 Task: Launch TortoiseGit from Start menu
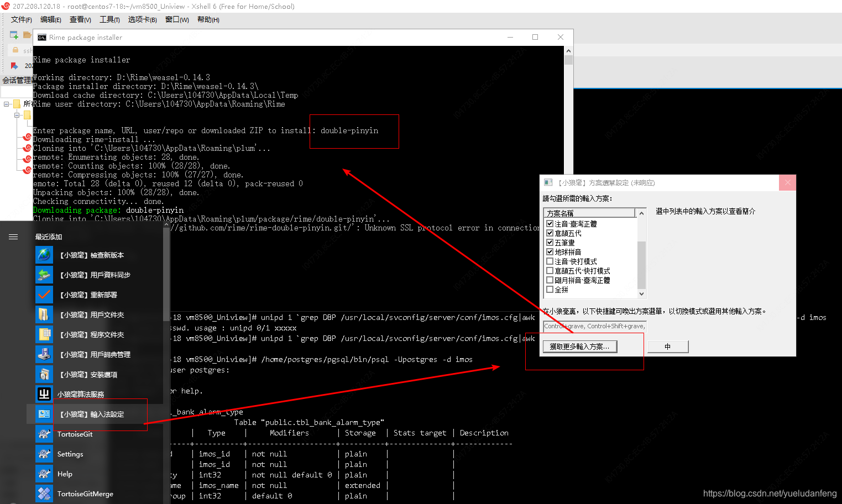(44, 434)
